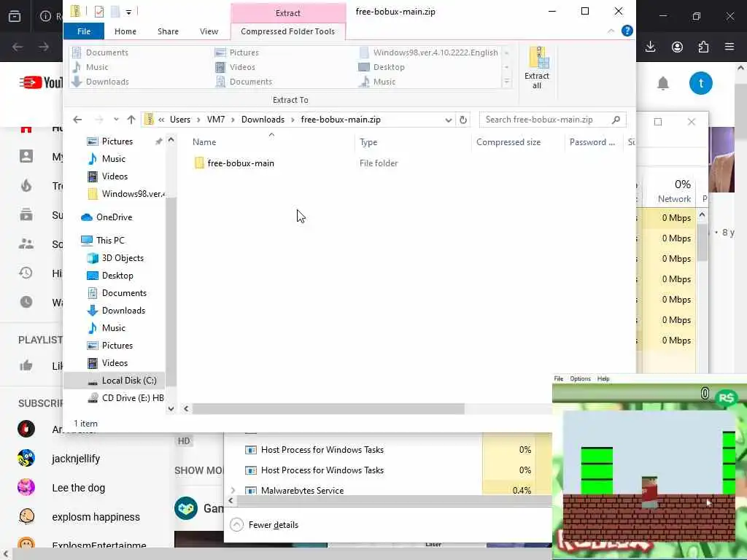Switch to the Share ribbon tab
The image size is (747, 560).
tap(169, 31)
